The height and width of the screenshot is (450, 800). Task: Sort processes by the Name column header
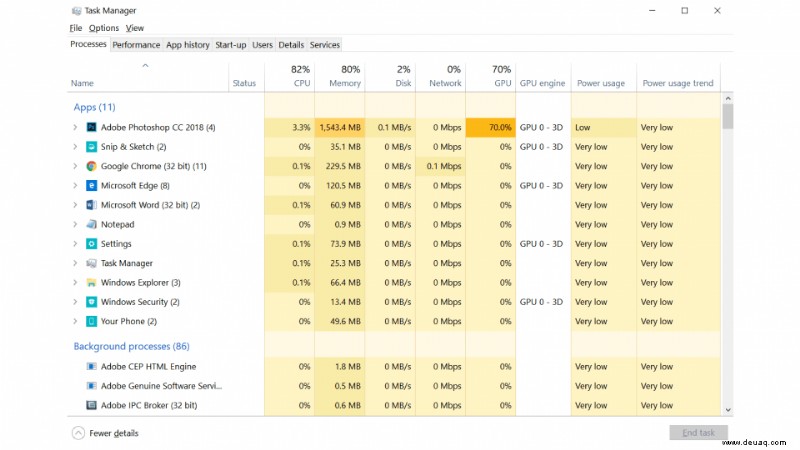[148, 78]
